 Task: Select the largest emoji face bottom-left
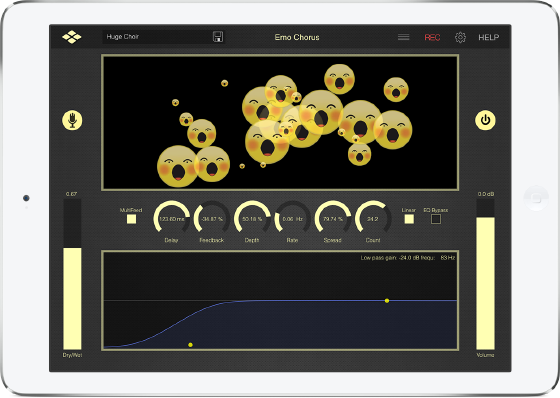point(178,166)
